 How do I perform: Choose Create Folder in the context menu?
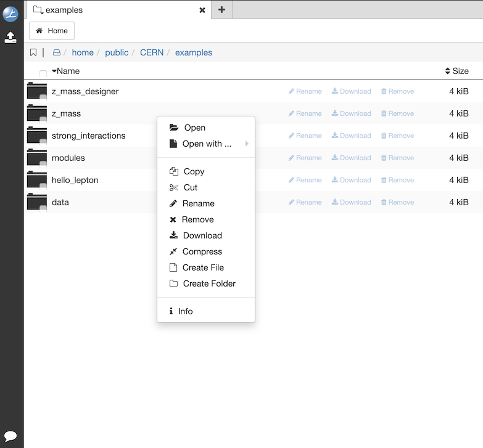coord(206,283)
